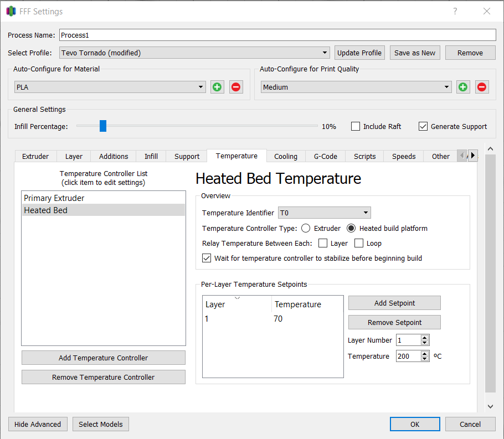Open the Additions tab
This screenshot has width=504, height=439.
[114, 157]
